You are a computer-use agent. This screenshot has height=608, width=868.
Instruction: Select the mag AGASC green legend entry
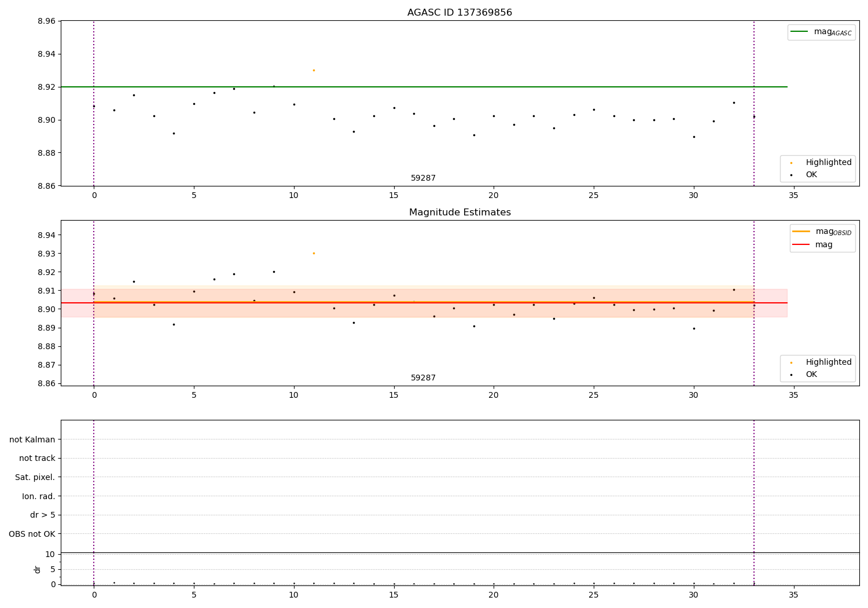pyautogui.click(x=821, y=32)
